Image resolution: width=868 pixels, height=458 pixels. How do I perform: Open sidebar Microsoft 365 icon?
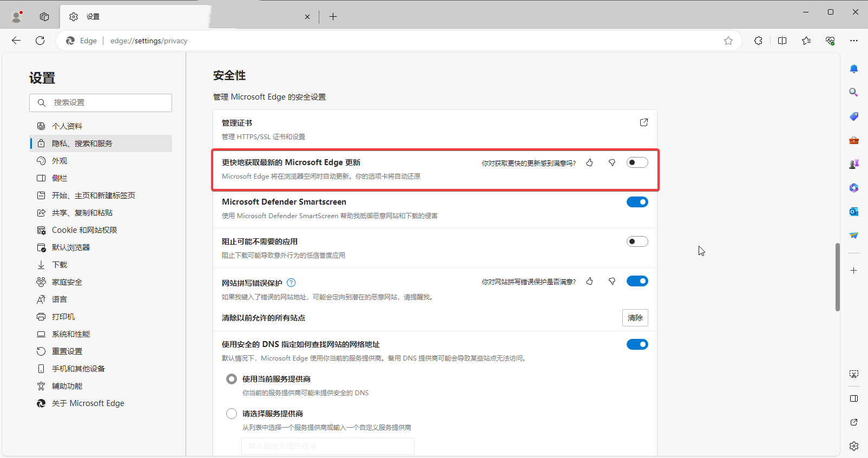coord(854,188)
